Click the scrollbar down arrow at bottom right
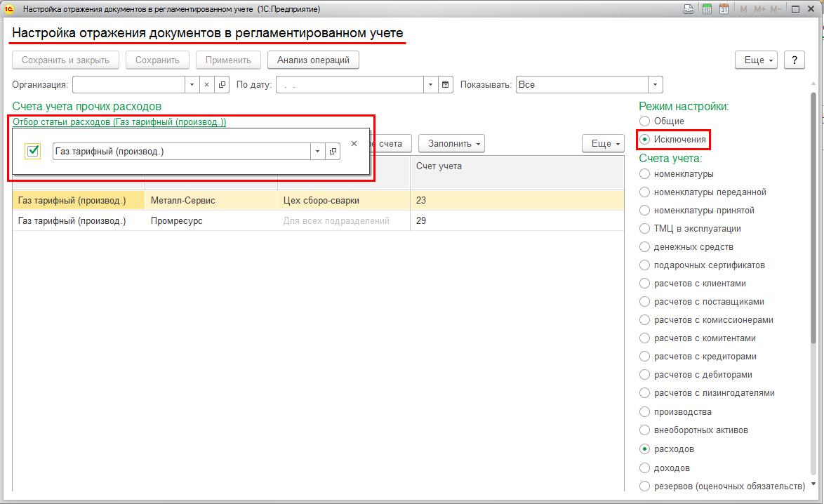The width and height of the screenshot is (824, 504). pos(813,484)
